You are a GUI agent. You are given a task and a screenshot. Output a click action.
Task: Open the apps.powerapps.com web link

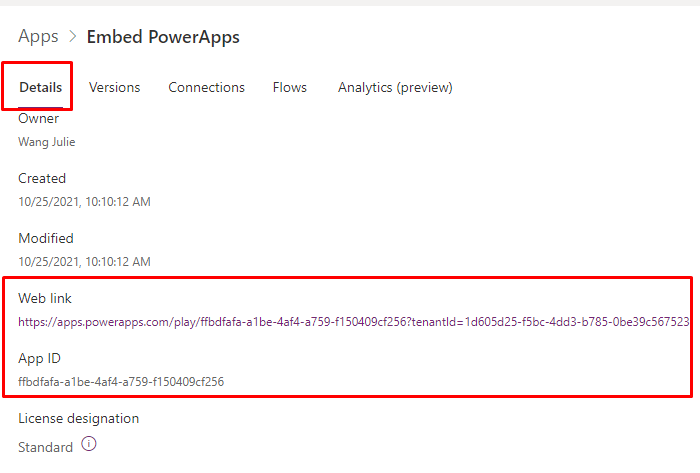354,322
